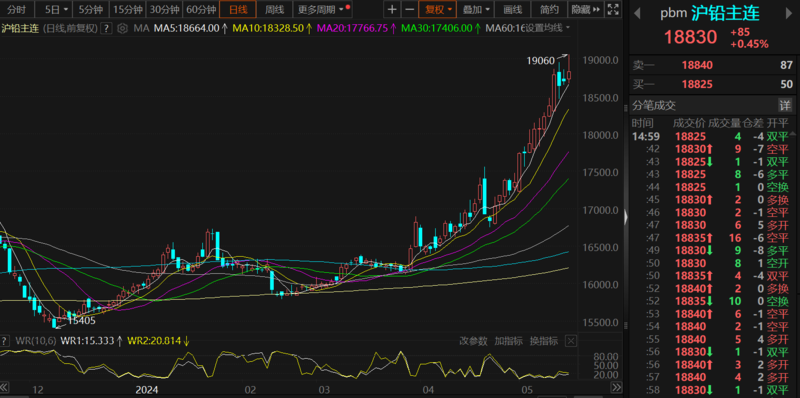Click the 成交价 column header
800x398 pixels.
(688, 123)
